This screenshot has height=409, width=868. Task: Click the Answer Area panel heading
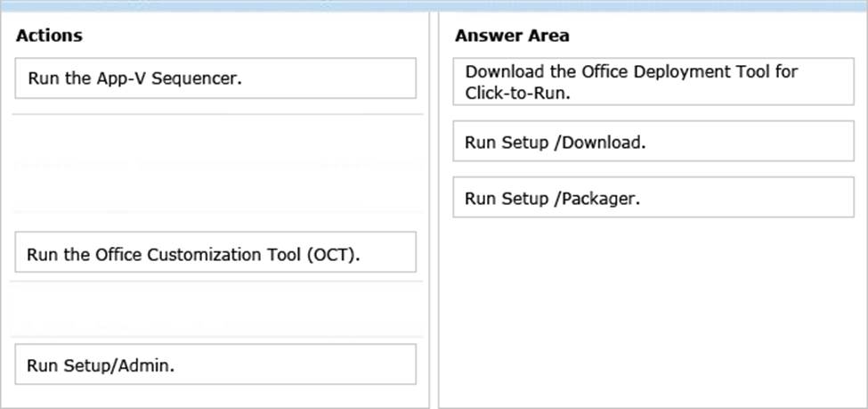[512, 36]
